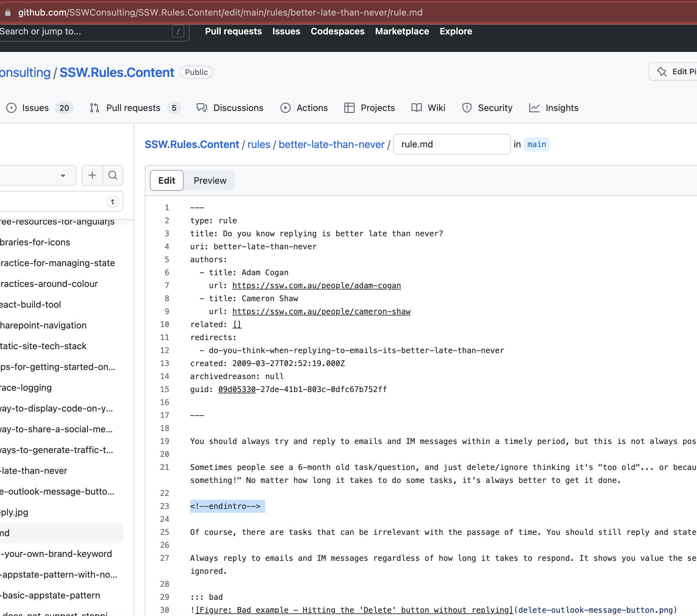The width and height of the screenshot is (697, 616).
Task: Click the Pull requests branch icon in repo nav
Action: pyautogui.click(x=94, y=108)
